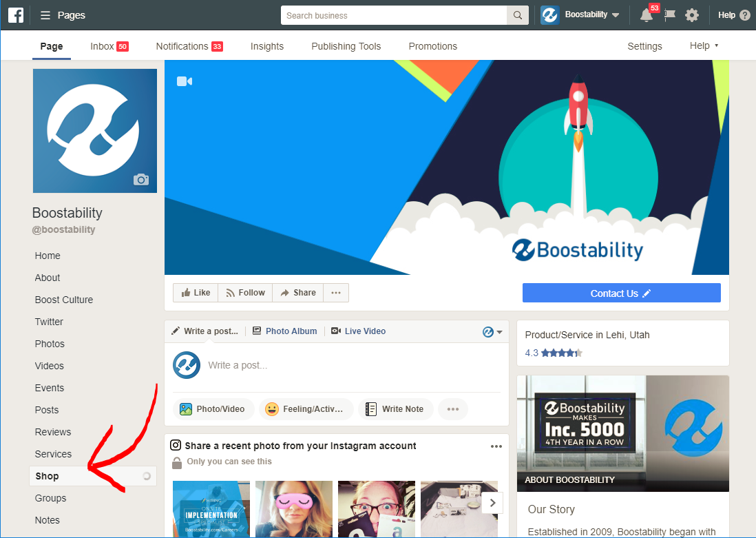756x538 pixels.
Task: Open the Inbox tab
Action: coord(109,46)
